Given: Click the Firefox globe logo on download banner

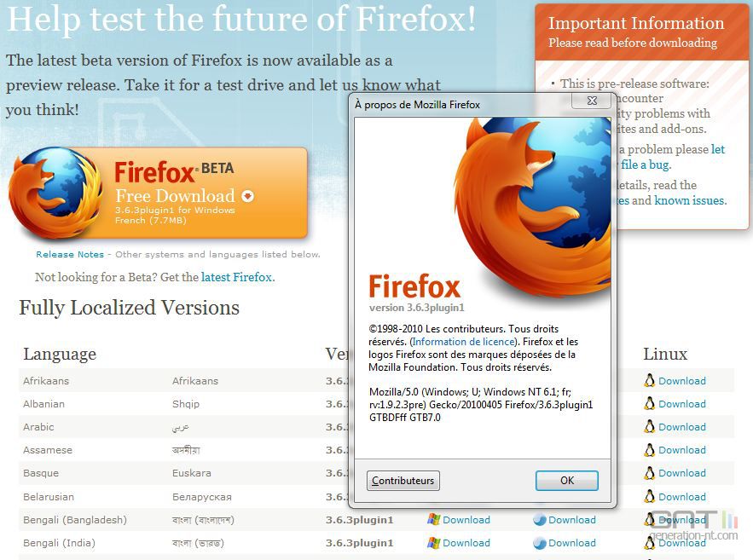Looking at the screenshot, I should [x=55, y=193].
